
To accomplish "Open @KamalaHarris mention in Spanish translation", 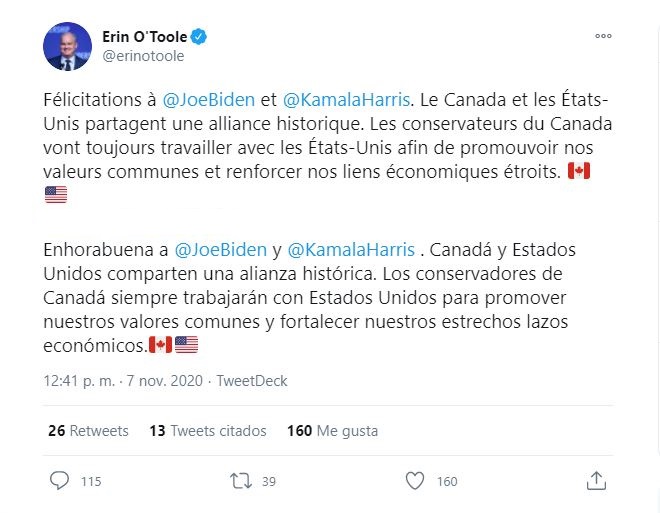I will point(351,250).
